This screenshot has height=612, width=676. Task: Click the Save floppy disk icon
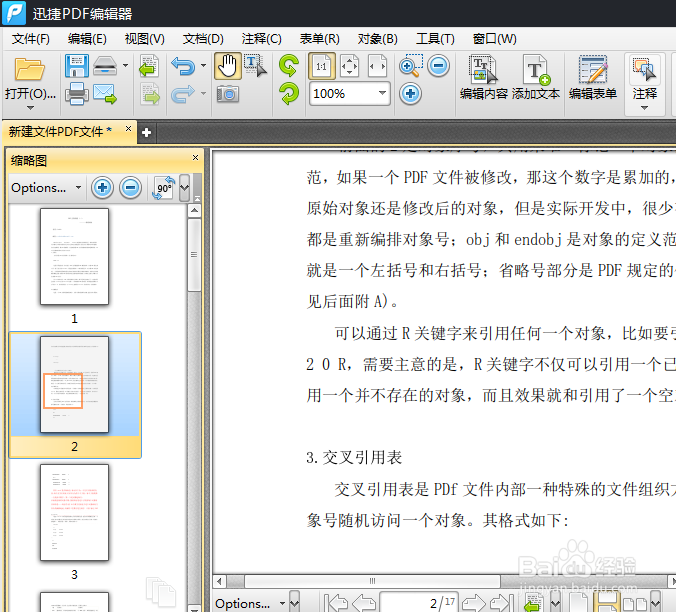tap(77, 66)
